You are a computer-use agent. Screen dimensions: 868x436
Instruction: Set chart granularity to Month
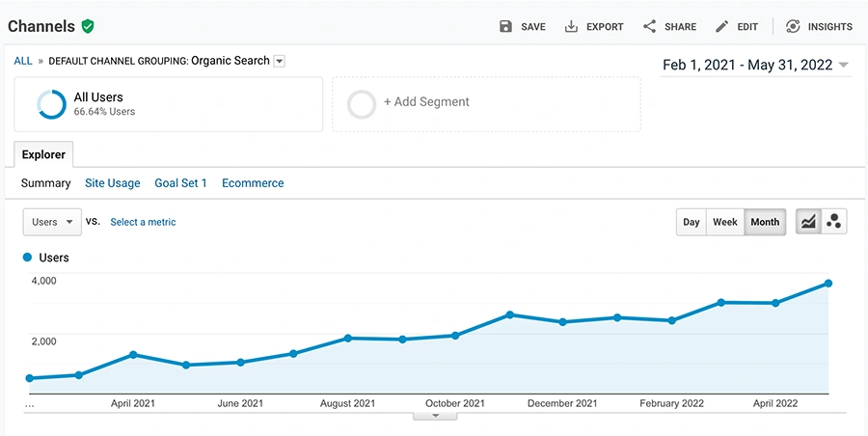click(765, 222)
